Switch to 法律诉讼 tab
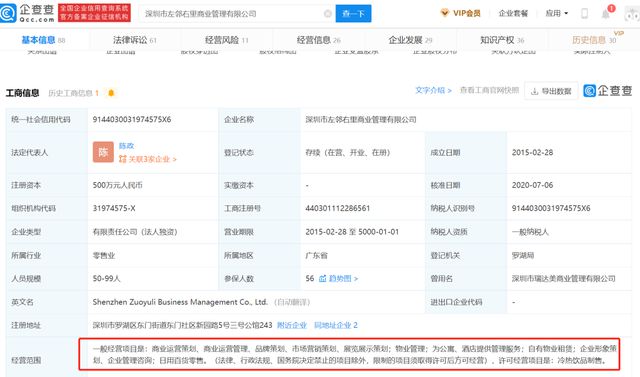Screen dimensions: 640x377 point(135,40)
